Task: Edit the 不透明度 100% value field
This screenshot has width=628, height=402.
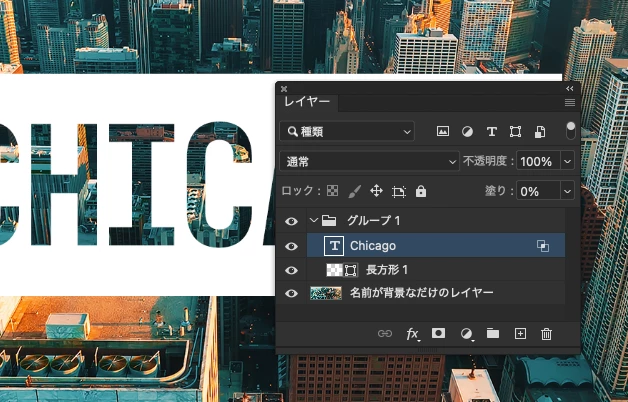Action: pos(538,161)
